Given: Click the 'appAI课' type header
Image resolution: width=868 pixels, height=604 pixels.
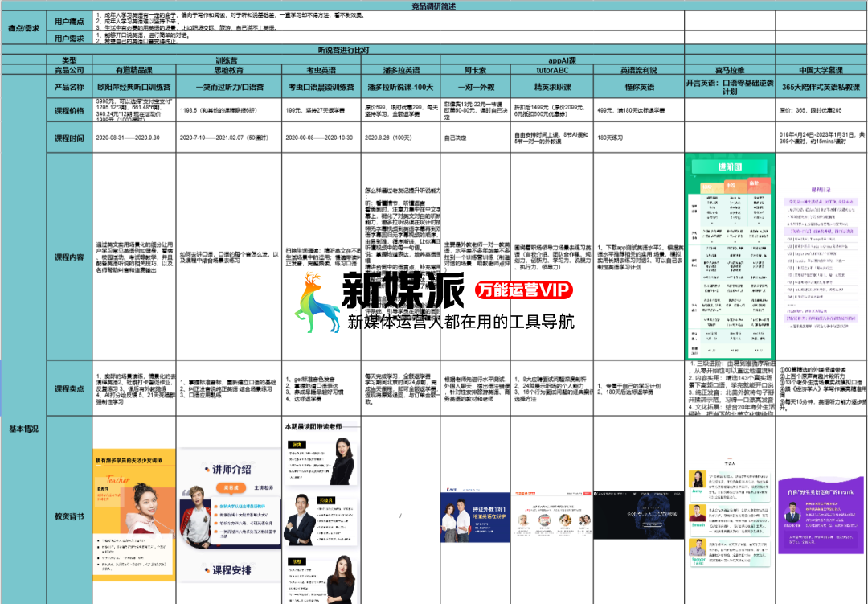Looking at the screenshot, I should [562, 60].
